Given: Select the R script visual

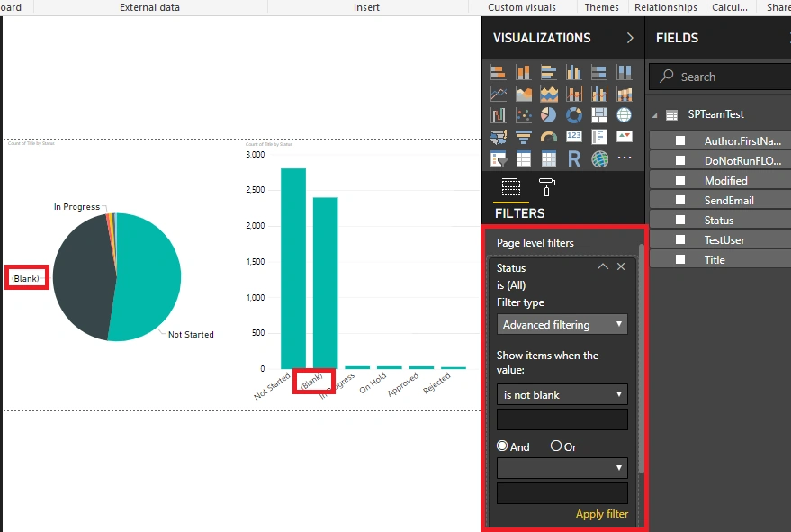Looking at the screenshot, I should [x=573, y=159].
